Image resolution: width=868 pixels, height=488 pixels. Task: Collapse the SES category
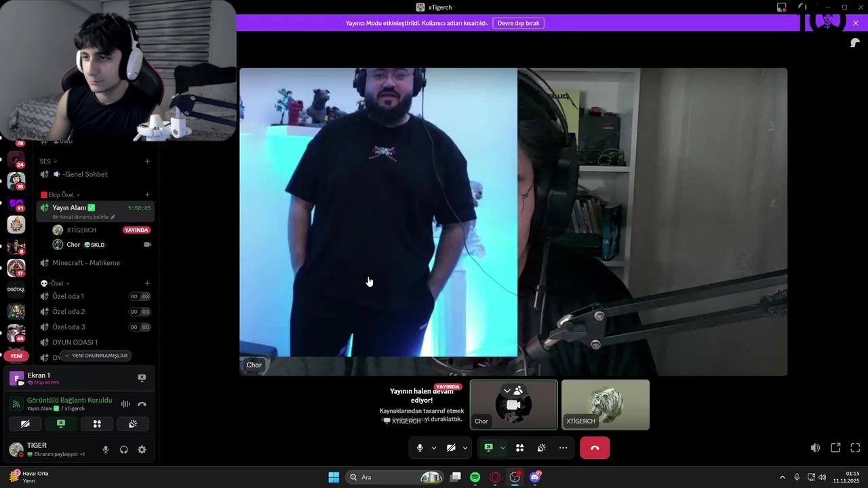[x=48, y=161]
